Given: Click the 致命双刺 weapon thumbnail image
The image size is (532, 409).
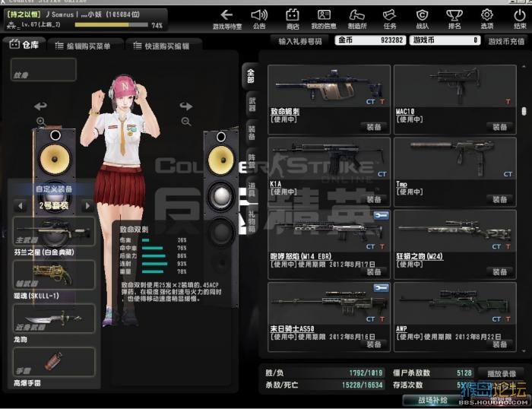Looking at the screenshot, I should (328, 87).
